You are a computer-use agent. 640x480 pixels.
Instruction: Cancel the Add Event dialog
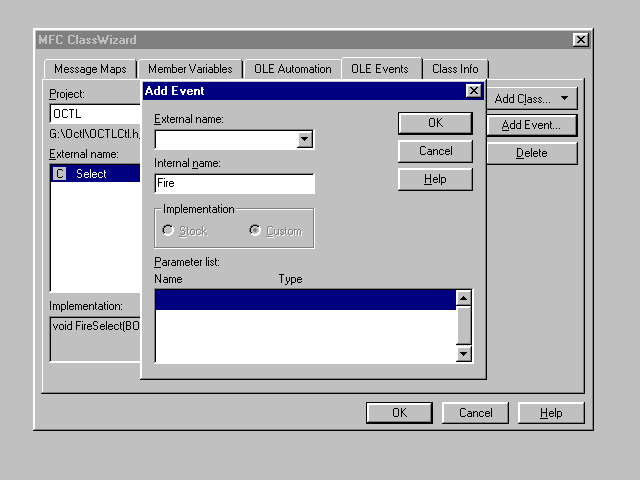[x=435, y=151]
